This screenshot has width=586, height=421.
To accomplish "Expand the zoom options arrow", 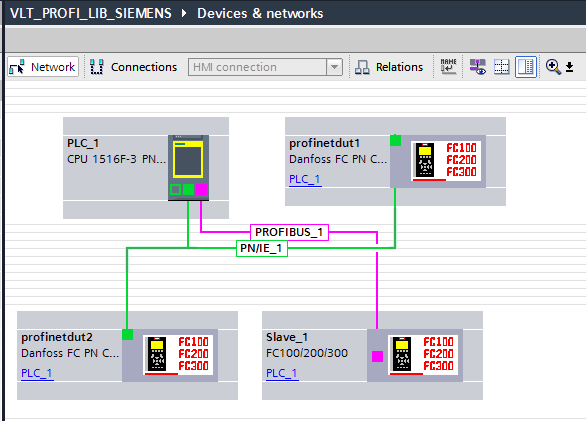I will pyautogui.click(x=569, y=67).
